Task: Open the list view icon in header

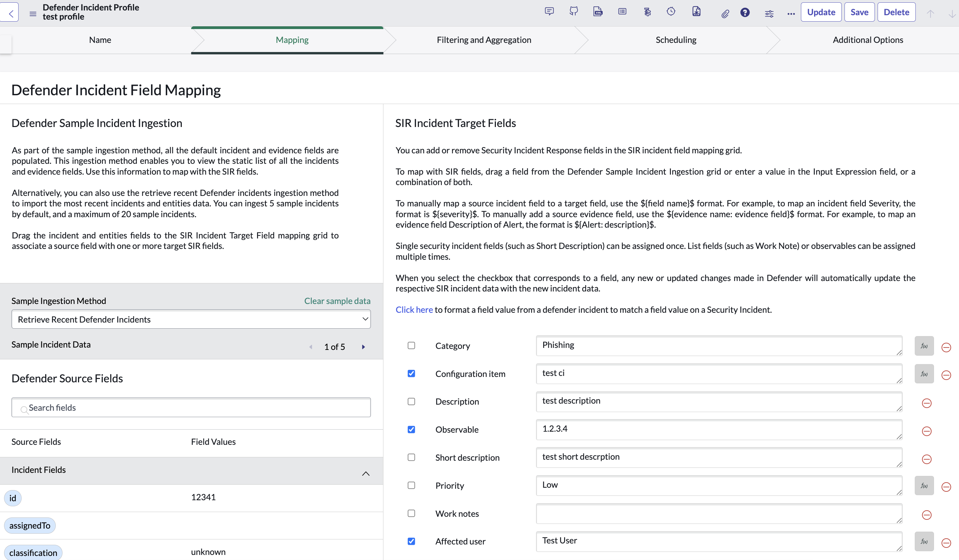Action: pyautogui.click(x=622, y=12)
